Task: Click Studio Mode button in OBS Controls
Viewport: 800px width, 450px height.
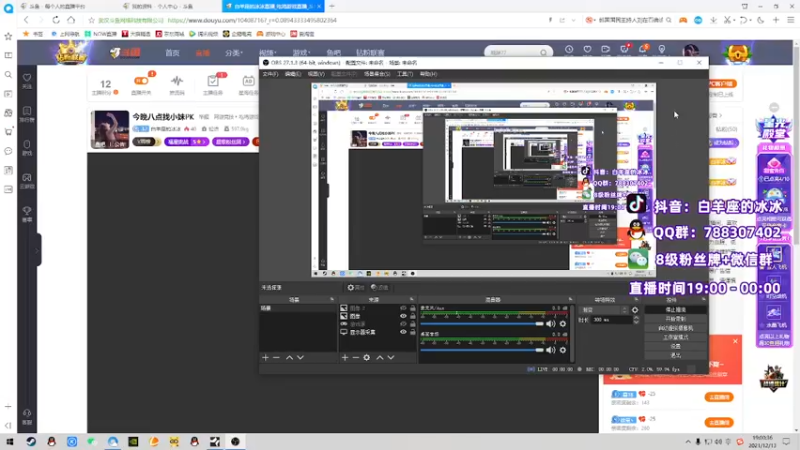Action: tap(676, 337)
